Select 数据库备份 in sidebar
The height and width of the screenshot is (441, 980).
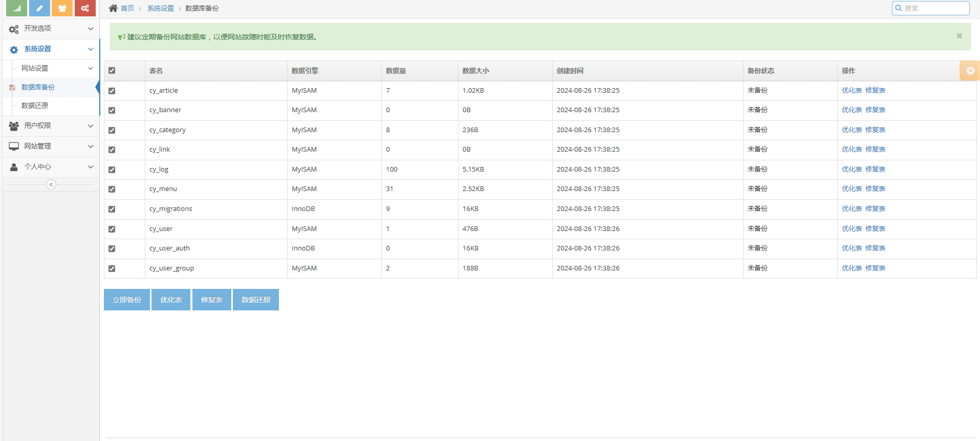pyautogui.click(x=51, y=87)
